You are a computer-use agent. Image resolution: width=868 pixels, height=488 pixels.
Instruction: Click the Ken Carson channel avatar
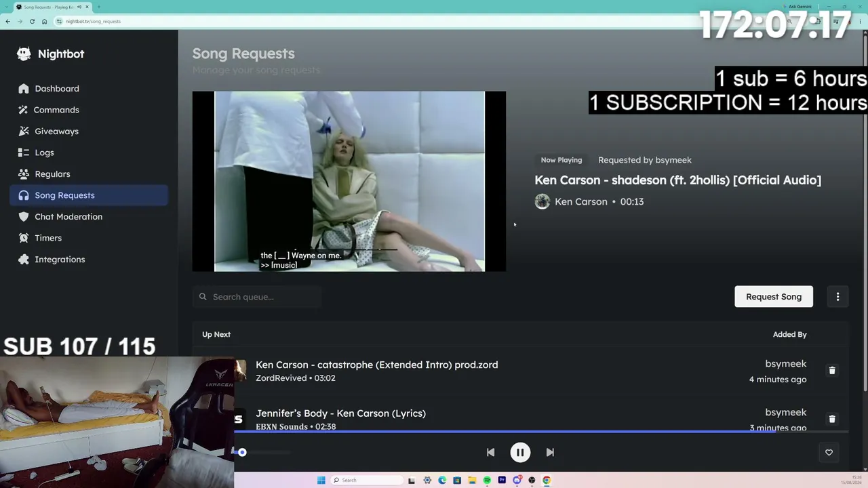[542, 201]
